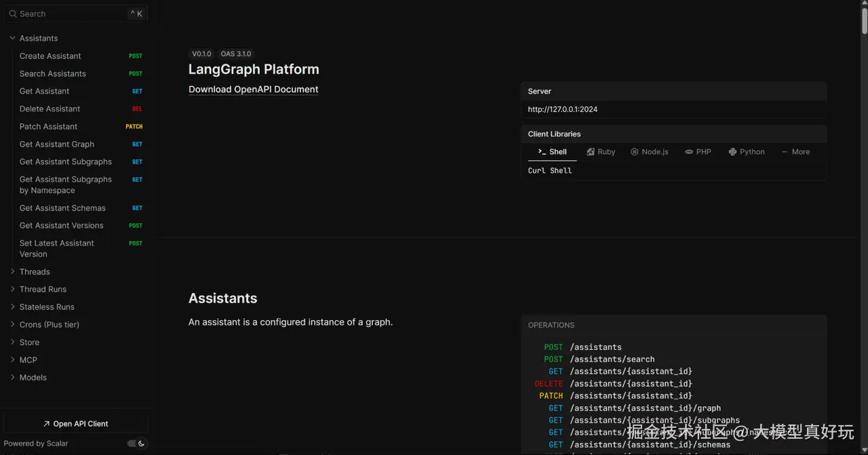The image size is (868, 455).
Task: Expand the Stateless Runs section
Action: point(13,307)
